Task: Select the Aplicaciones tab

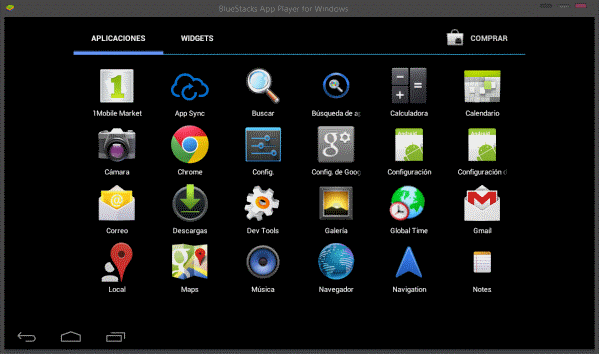Action: tap(118, 38)
